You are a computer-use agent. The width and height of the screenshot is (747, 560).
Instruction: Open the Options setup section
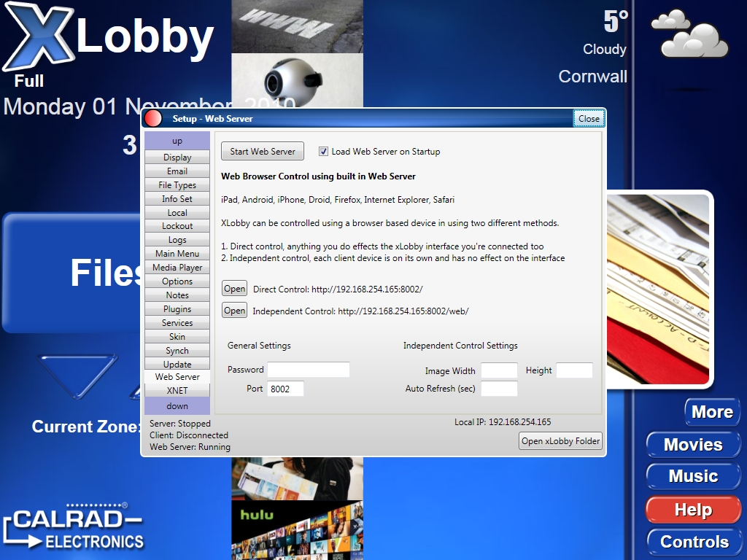[x=177, y=281]
